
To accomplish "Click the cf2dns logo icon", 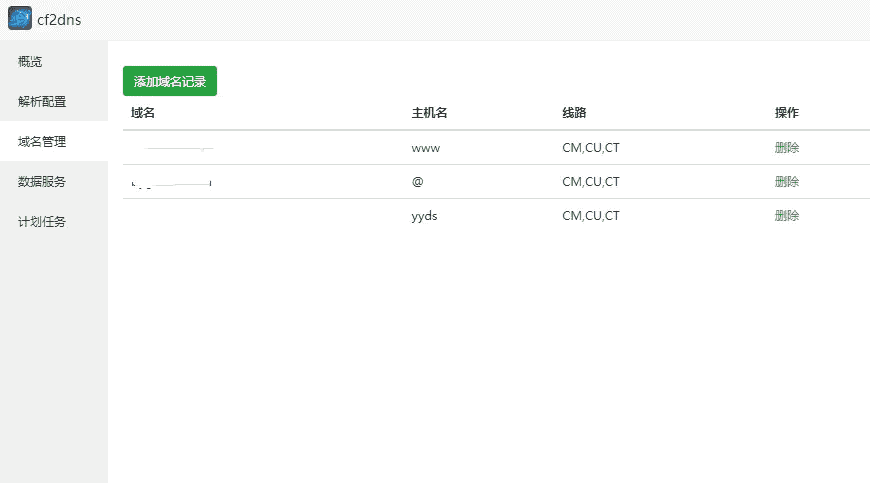I will 20,18.
